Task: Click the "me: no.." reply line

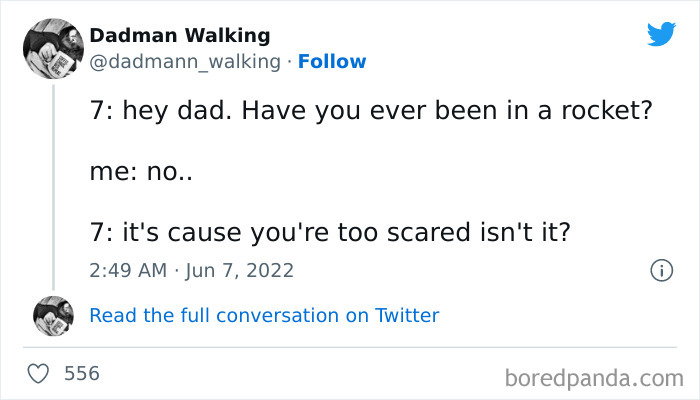Action: pyautogui.click(x=141, y=171)
